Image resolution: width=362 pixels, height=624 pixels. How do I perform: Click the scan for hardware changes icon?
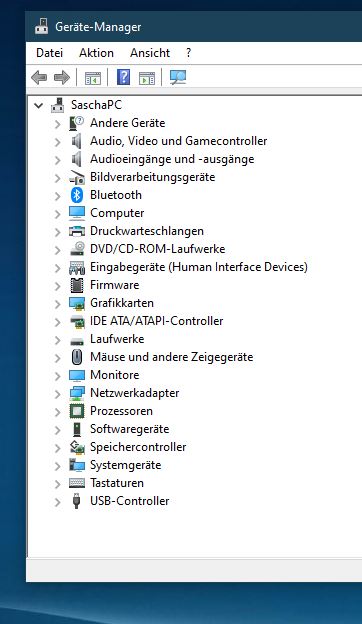tap(178, 77)
